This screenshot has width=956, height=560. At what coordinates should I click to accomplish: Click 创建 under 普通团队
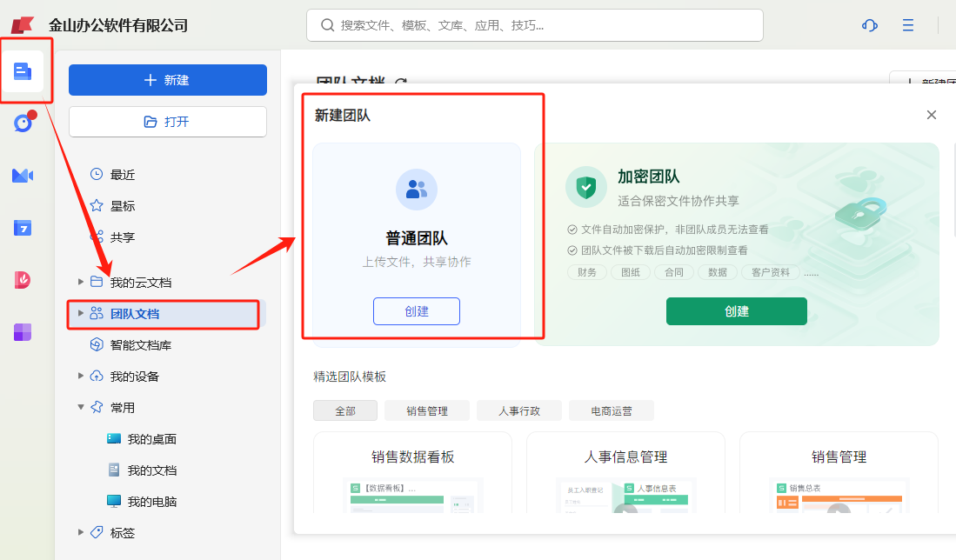[417, 311]
